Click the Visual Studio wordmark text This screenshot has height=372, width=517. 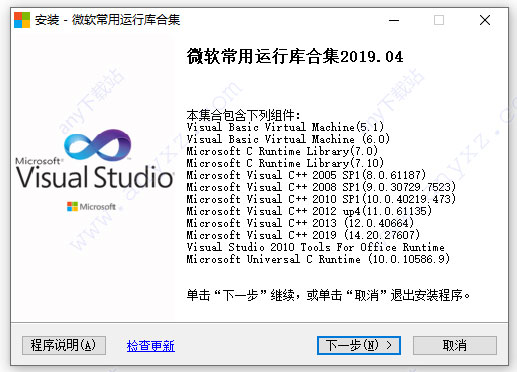tap(95, 177)
